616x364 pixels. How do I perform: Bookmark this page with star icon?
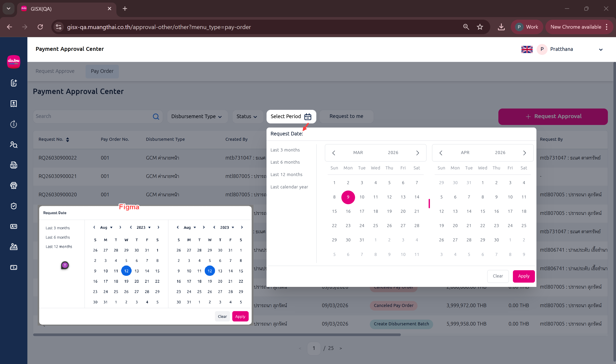[x=480, y=27]
